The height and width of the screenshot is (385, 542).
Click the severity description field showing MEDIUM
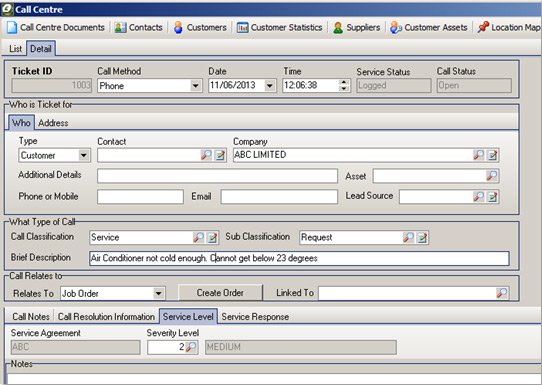click(301, 347)
